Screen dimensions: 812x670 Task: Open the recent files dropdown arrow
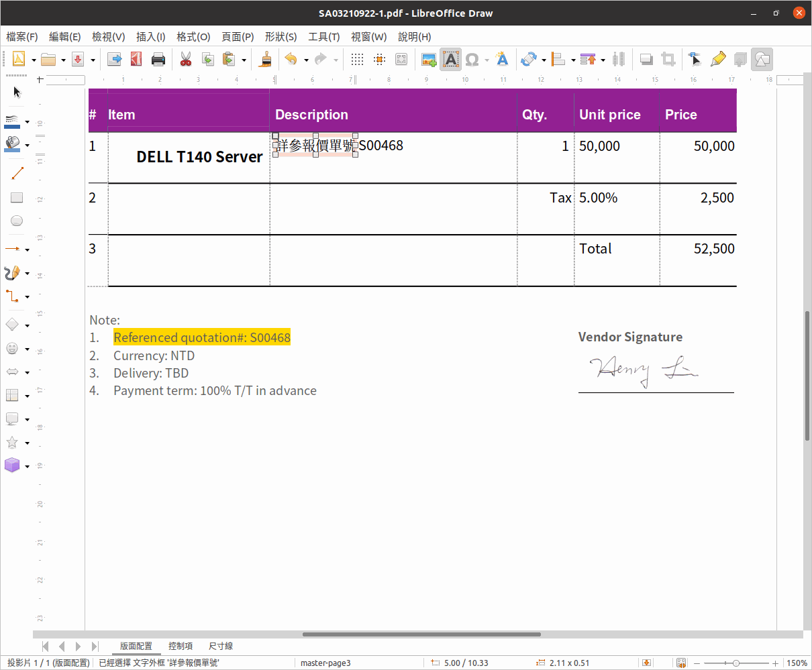coord(63,60)
